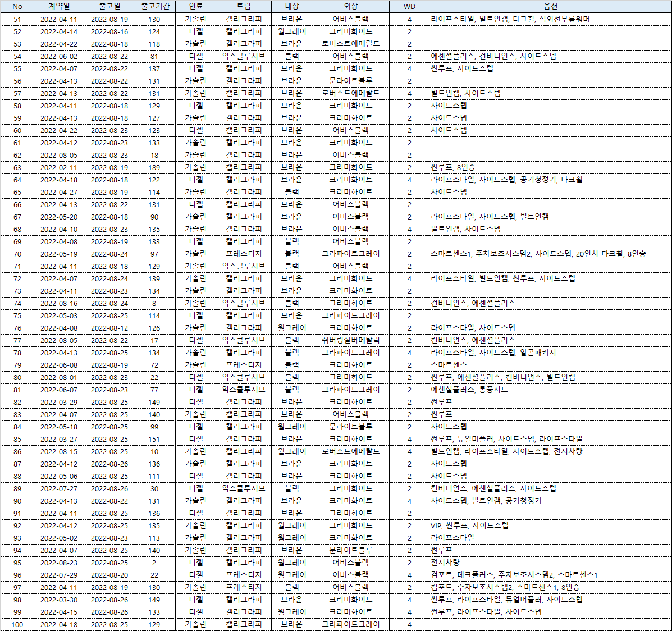
Task: Click options containing 20인치 다크휠 in row 70
Action: [x=538, y=254]
